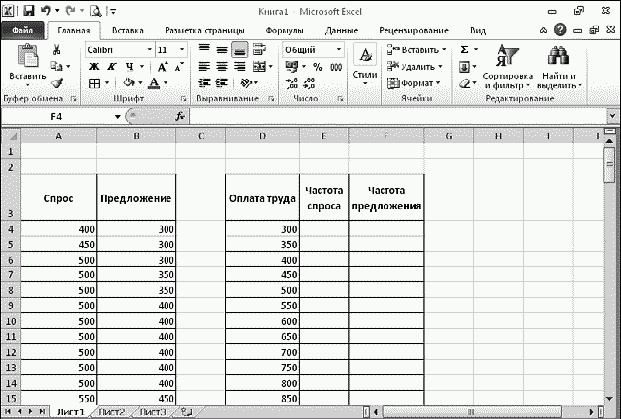
Task: Open Excel Help question mark
Action: 560,30
